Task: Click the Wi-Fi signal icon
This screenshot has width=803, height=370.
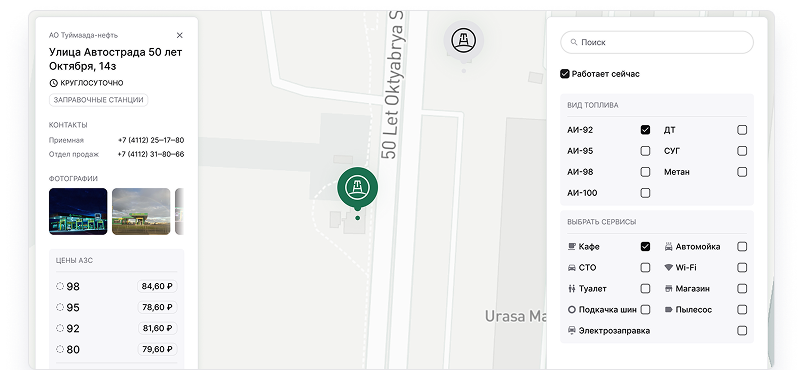Action: coord(668,268)
